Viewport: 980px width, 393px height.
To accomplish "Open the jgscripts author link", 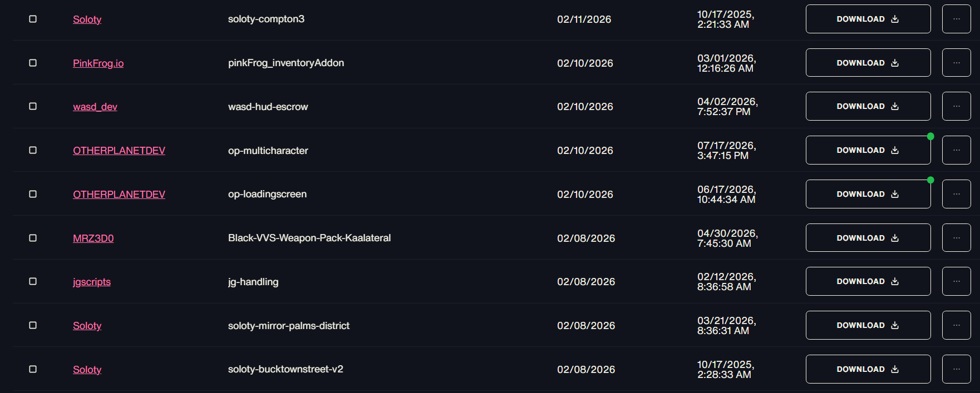I will (x=92, y=282).
